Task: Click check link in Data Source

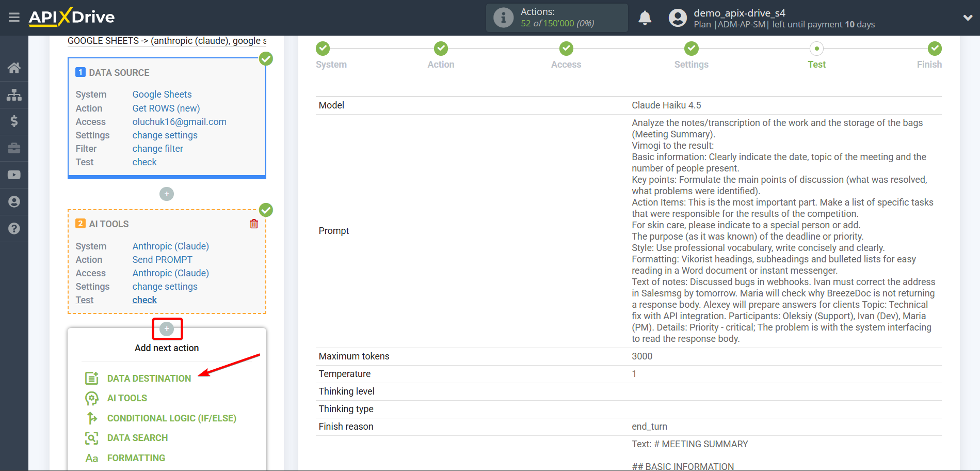Action: [144, 162]
